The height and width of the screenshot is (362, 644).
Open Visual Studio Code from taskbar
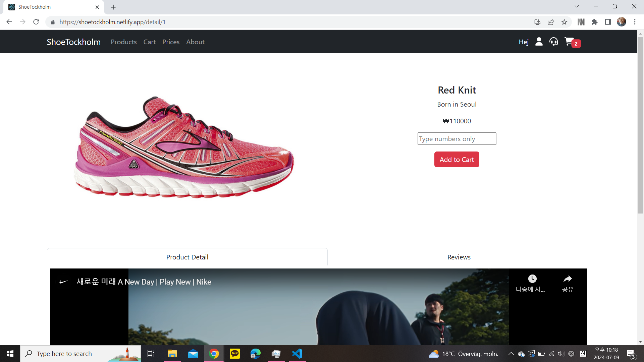click(x=297, y=354)
